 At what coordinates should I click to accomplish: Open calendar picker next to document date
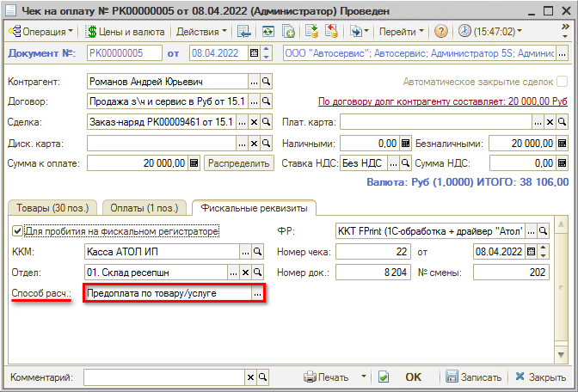point(254,52)
